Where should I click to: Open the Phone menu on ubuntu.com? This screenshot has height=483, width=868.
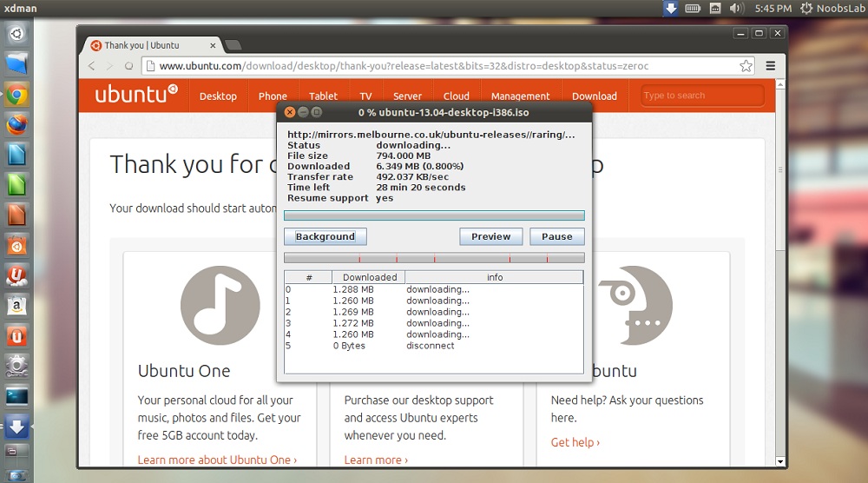click(273, 96)
